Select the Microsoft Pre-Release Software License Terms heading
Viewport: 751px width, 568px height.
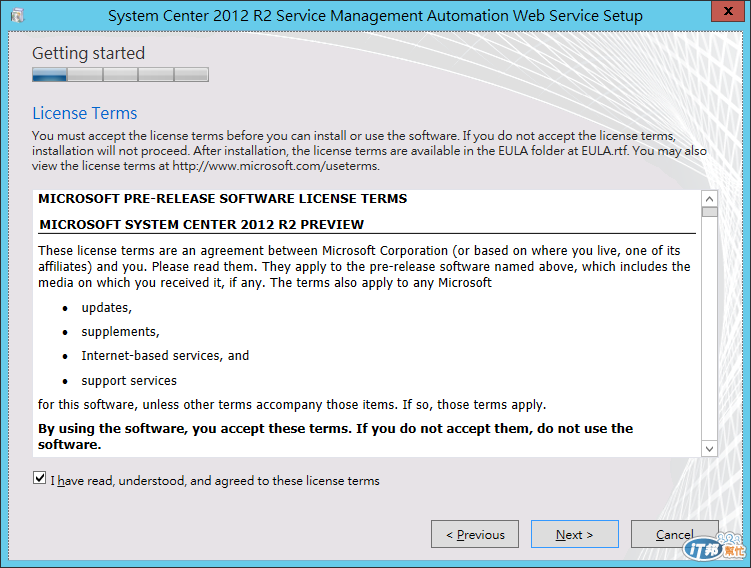pos(223,199)
